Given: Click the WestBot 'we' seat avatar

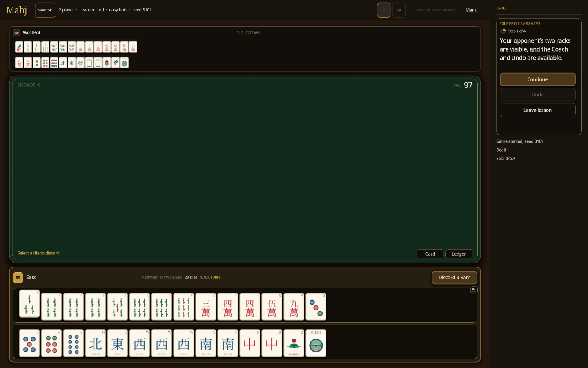Looking at the screenshot, I should click(17, 33).
